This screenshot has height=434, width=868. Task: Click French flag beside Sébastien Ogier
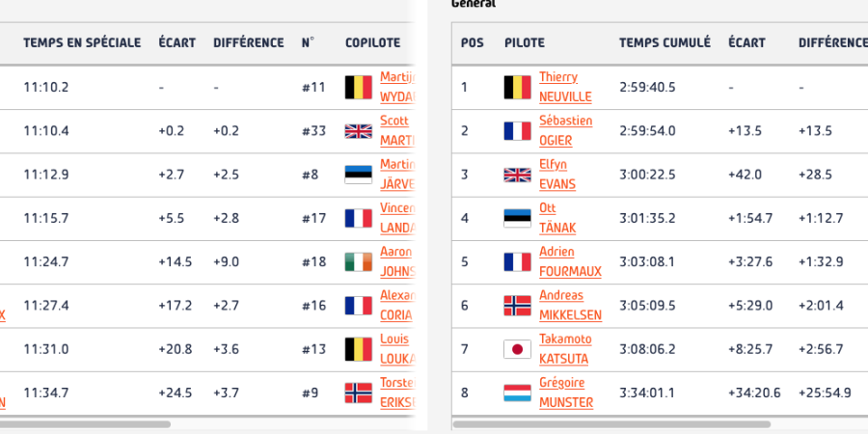pyautogui.click(x=518, y=131)
